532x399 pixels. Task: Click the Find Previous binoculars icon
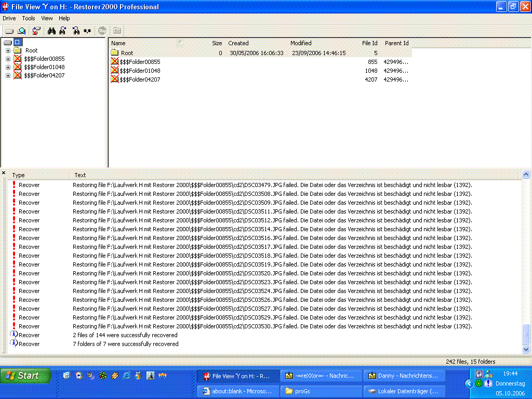[x=76, y=31]
